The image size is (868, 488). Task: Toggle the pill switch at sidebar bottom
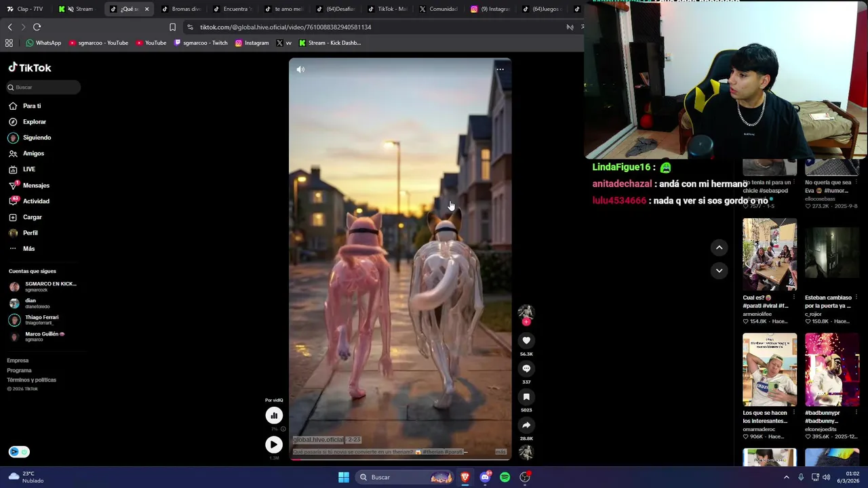pyautogui.click(x=19, y=452)
